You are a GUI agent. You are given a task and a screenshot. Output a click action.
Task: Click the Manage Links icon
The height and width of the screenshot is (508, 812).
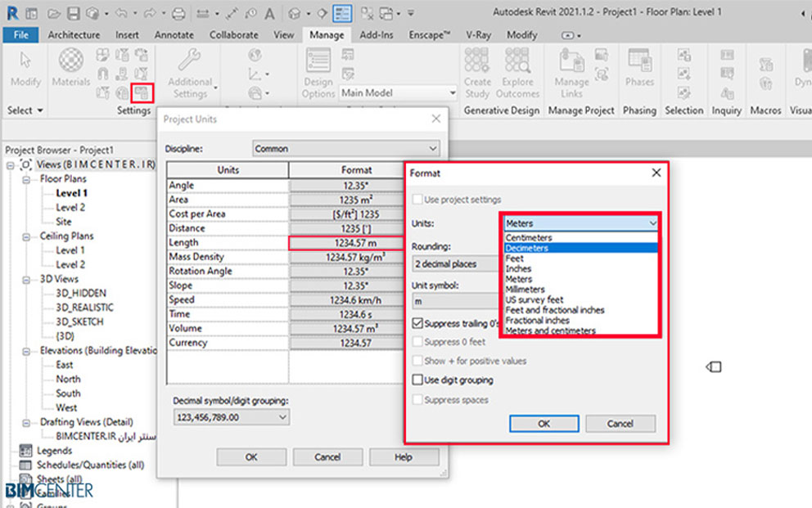coord(571,62)
